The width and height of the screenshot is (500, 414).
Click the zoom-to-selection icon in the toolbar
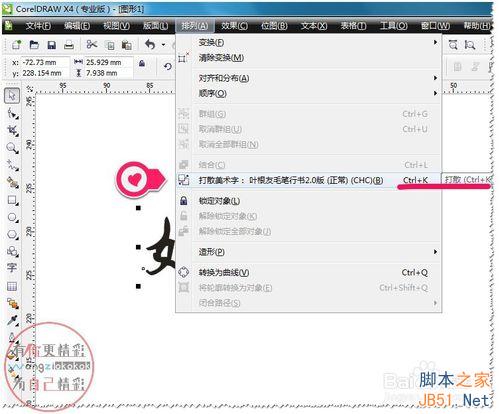pos(453,45)
